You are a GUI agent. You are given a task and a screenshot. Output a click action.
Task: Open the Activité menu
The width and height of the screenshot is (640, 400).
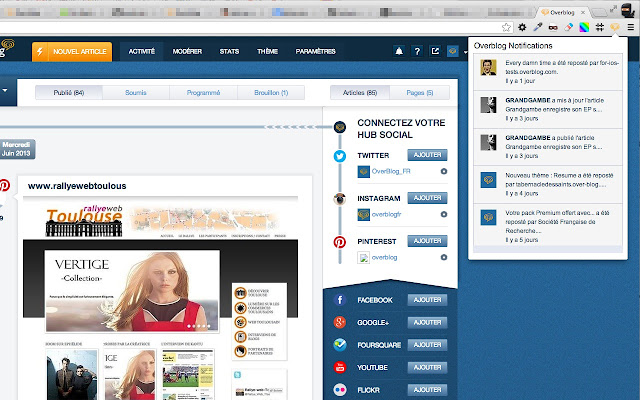(142, 51)
